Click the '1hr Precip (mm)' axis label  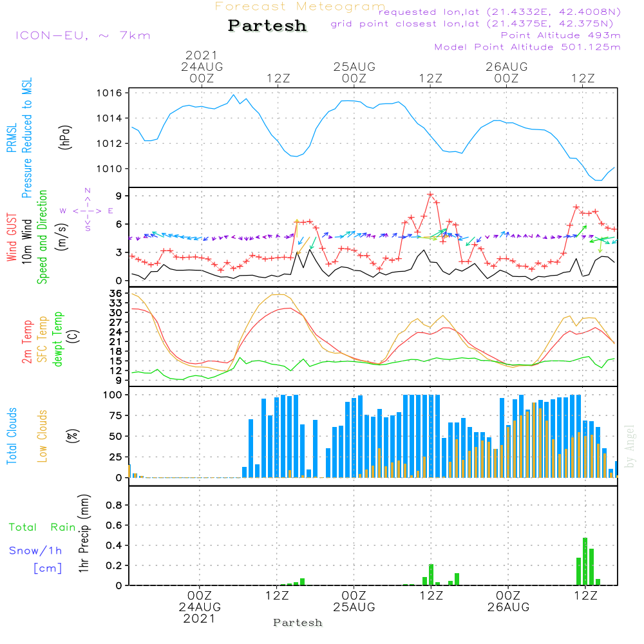[x=84, y=533]
